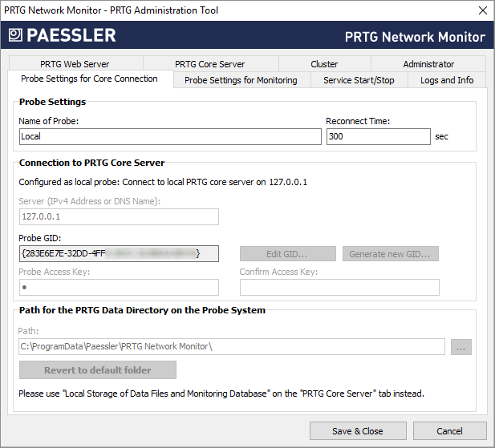Click the Cancel button

(449, 431)
